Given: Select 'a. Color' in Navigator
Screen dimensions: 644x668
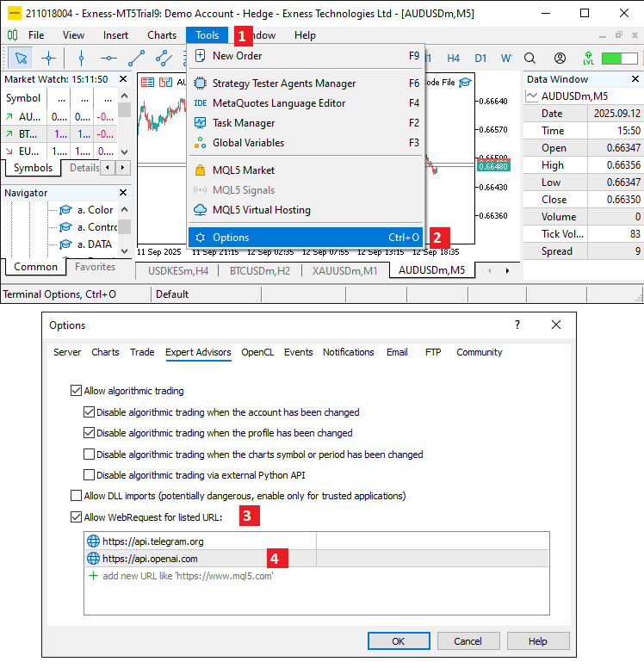Looking at the screenshot, I should [95, 210].
